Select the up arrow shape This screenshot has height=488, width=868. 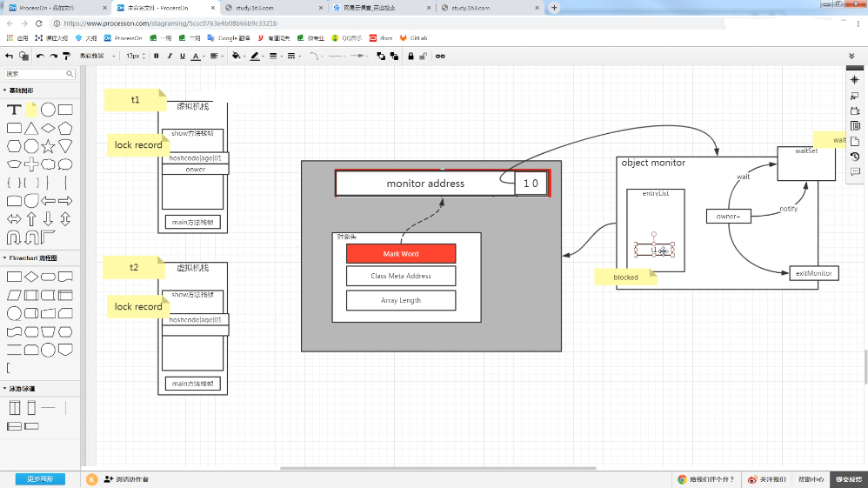(x=31, y=219)
